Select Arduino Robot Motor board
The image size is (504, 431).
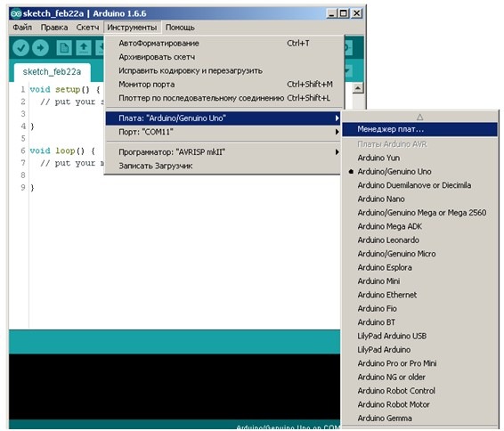419,404
